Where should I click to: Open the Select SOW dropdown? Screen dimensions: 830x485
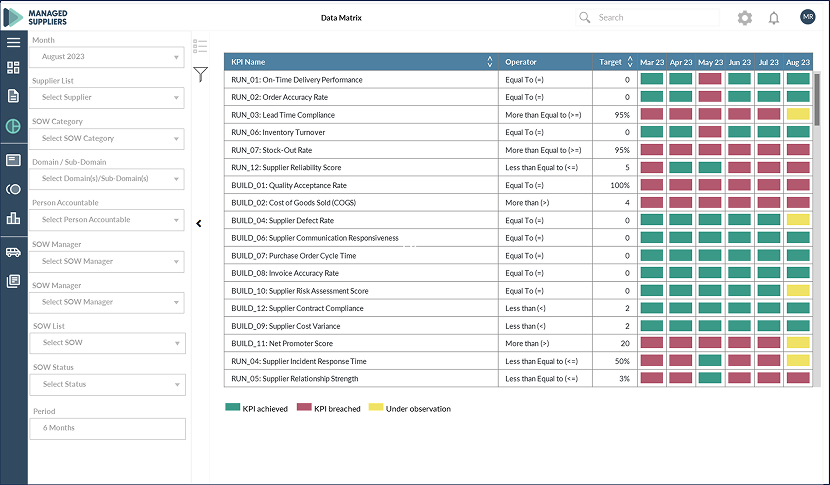pyautogui.click(x=107, y=343)
